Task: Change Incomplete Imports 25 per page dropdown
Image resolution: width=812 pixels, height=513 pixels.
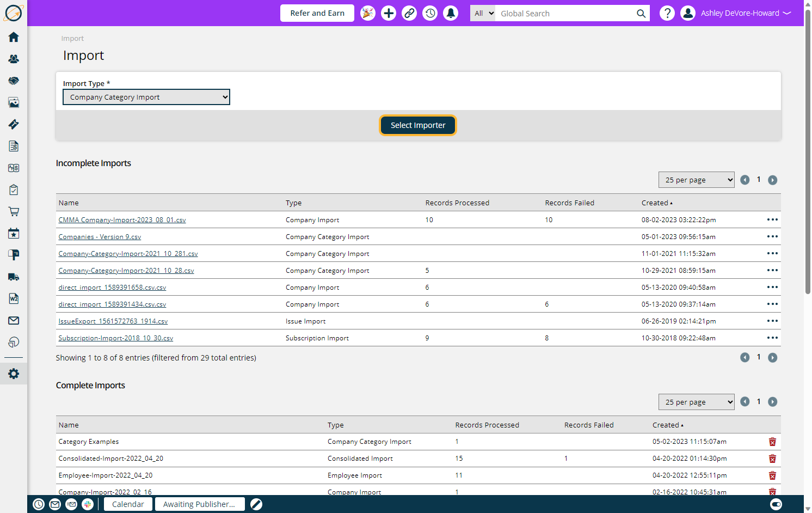Action: click(x=697, y=180)
